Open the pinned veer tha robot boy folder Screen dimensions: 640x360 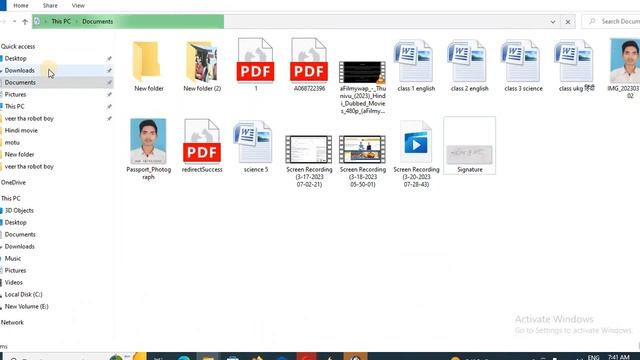coord(29,118)
